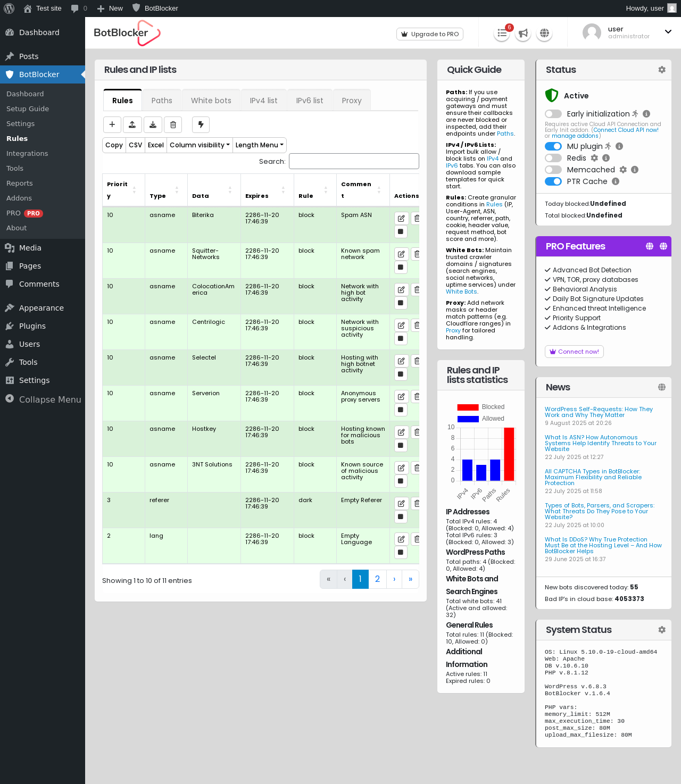The image size is (681, 784).
Task: Sort table by Rule column
Action: tap(315, 190)
